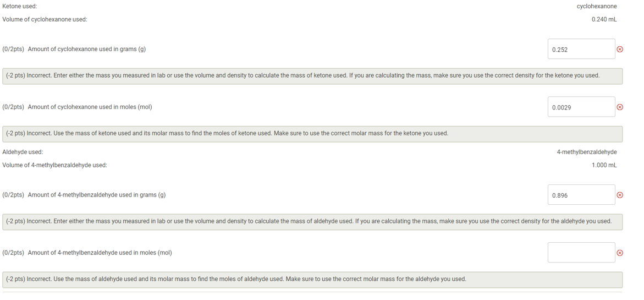
Task: Select the empty 4-methylbenzaldehyde moles input field
Action: point(581,252)
